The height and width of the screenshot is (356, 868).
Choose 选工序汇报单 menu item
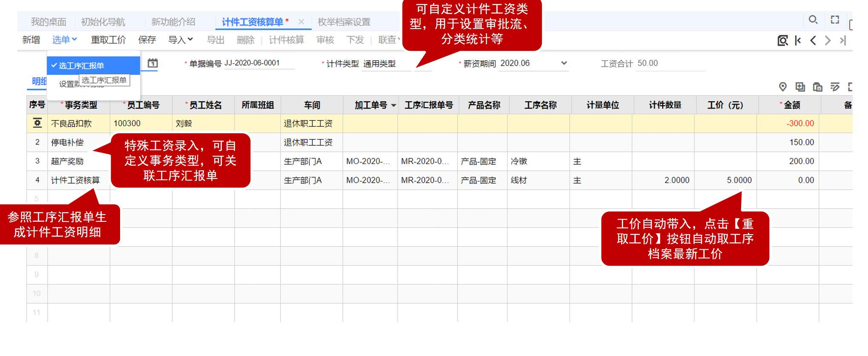[x=93, y=66]
